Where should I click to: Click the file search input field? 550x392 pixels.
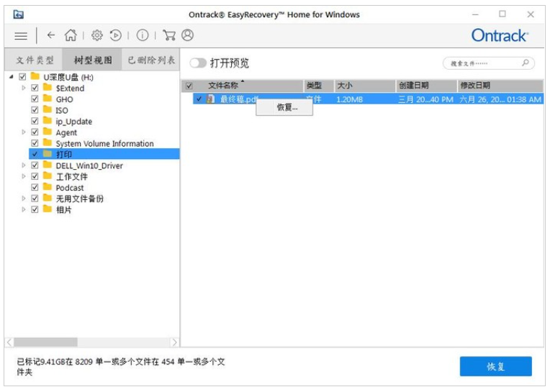coord(482,63)
